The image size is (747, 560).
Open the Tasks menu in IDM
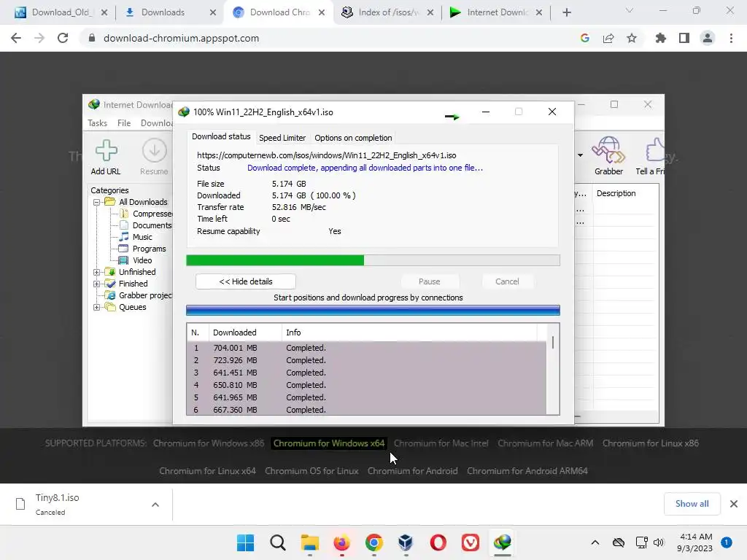tap(97, 122)
